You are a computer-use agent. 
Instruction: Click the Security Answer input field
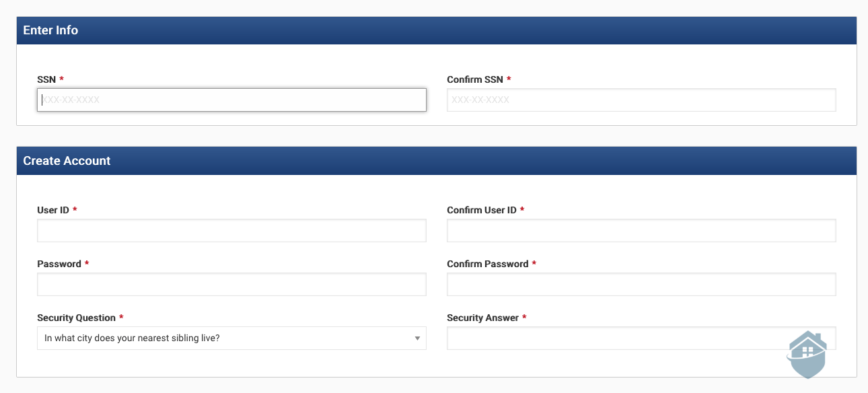(x=641, y=338)
